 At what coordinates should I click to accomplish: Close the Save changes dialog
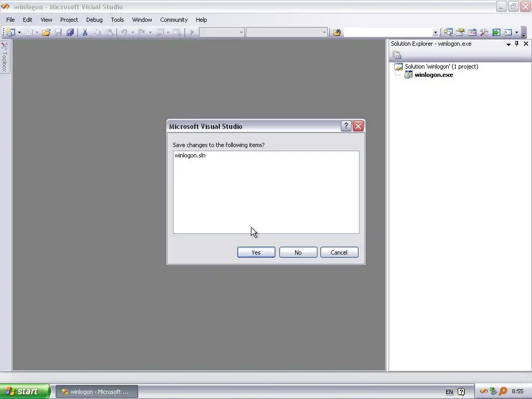358,126
